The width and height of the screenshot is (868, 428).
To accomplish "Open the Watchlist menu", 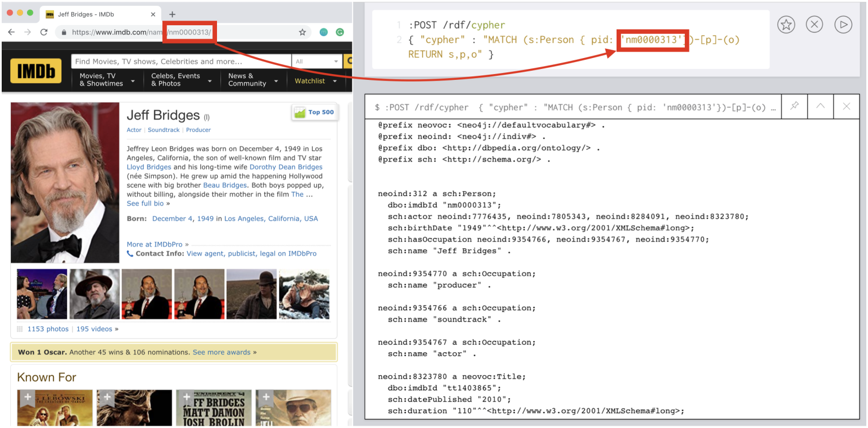I will tap(315, 81).
